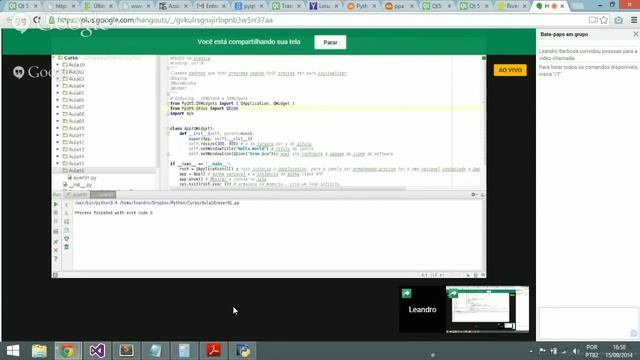
Task: Click the red X icon in run panel
Action: coord(56,250)
